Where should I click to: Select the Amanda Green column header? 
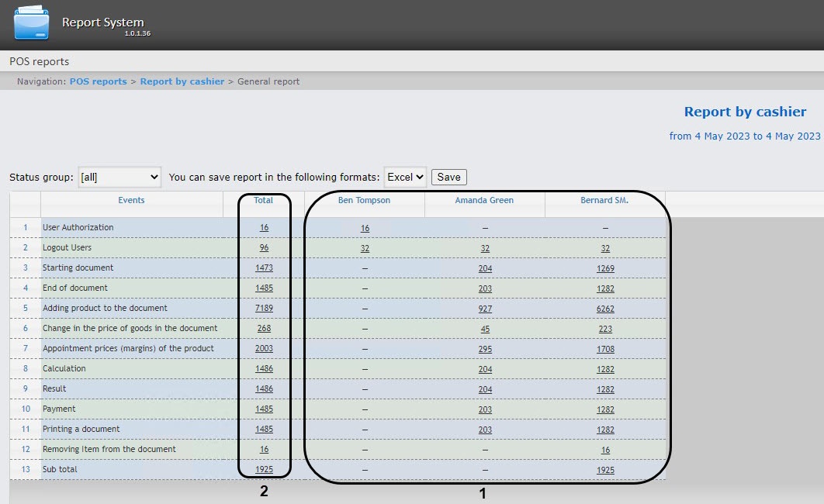pos(484,200)
